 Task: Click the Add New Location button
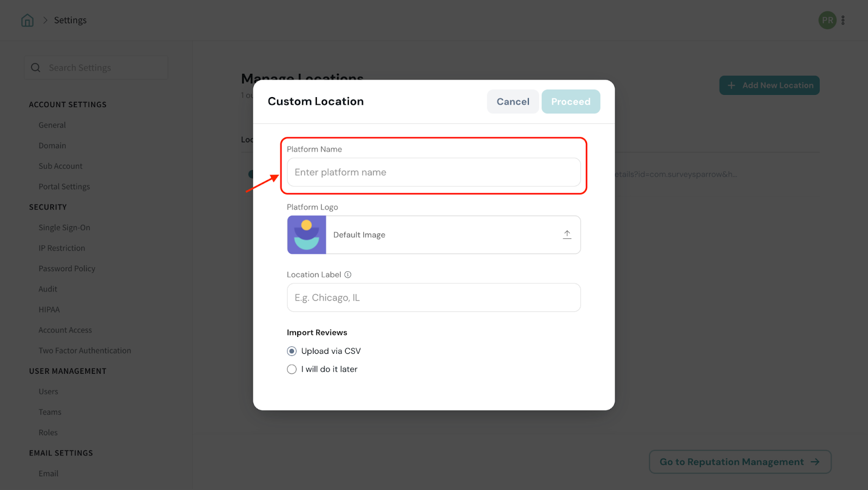[769, 85]
